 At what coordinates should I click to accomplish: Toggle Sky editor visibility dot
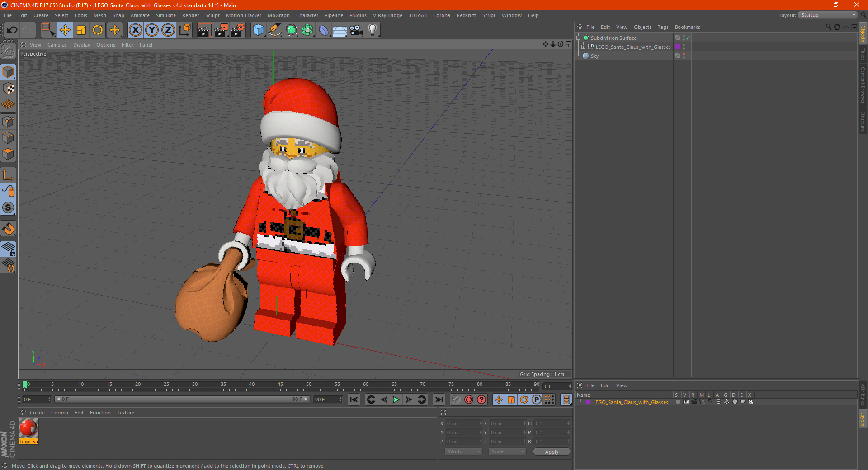(684, 54)
